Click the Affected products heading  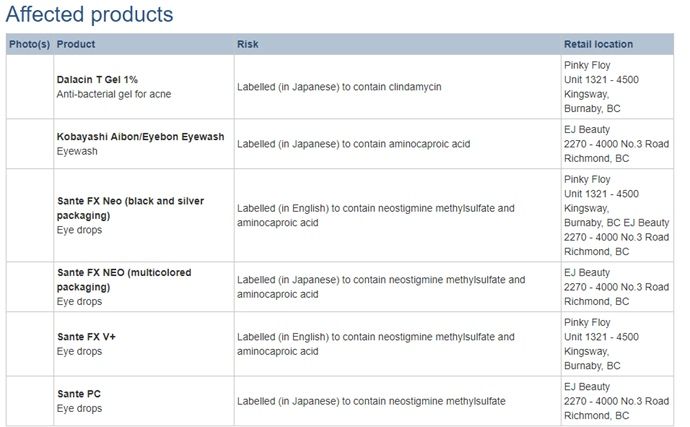coord(89,15)
